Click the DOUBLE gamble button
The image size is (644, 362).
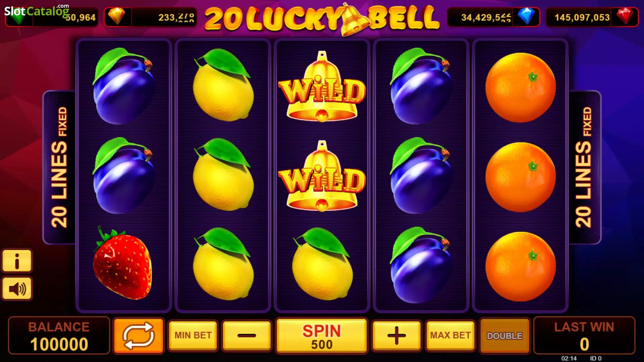[505, 336]
